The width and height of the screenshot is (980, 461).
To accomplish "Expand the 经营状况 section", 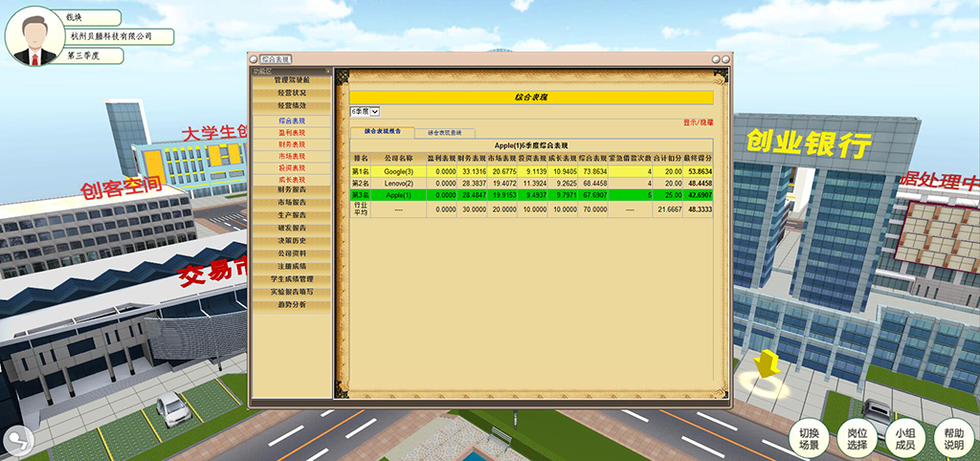I will click(291, 93).
